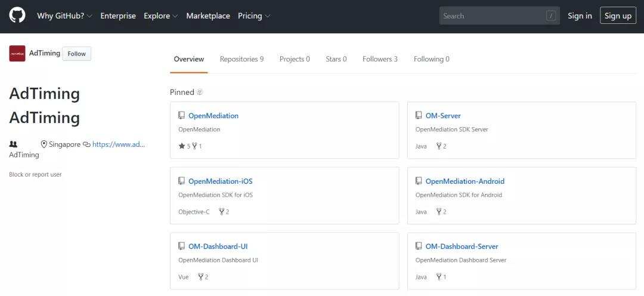Click the info icon next to Pinned
Image resolution: width=644 pixels, height=296 pixels.
pyautogui.click(x=200, y=92)
